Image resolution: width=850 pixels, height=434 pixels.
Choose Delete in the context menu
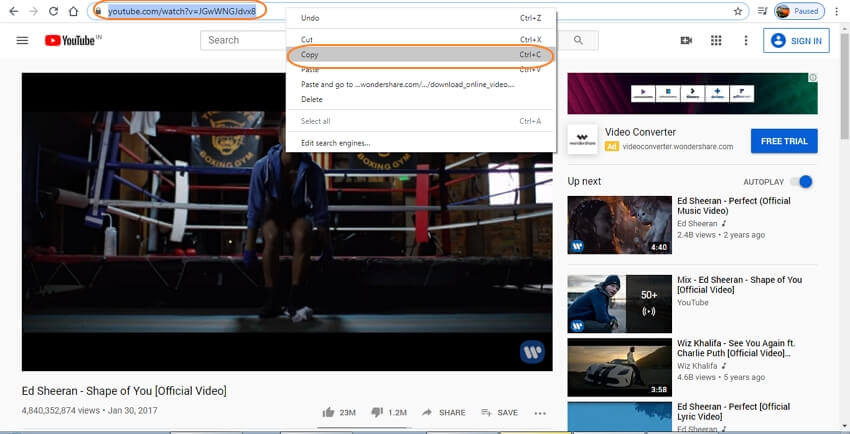pos(421,99)
